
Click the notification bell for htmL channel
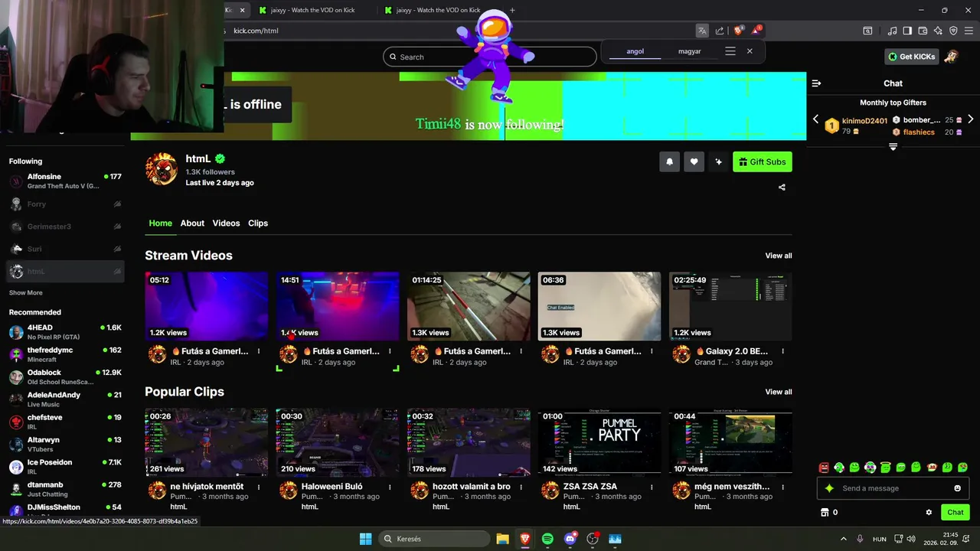(x=670, y=161)
